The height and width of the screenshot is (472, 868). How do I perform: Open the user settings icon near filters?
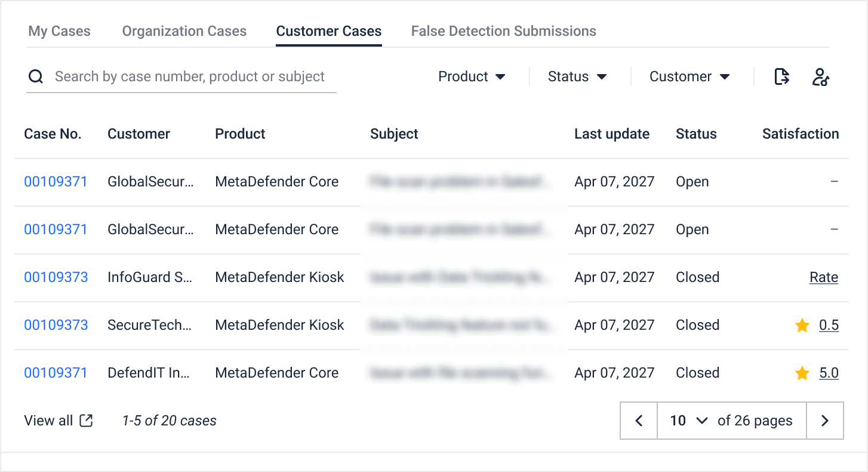pos(821,76)
